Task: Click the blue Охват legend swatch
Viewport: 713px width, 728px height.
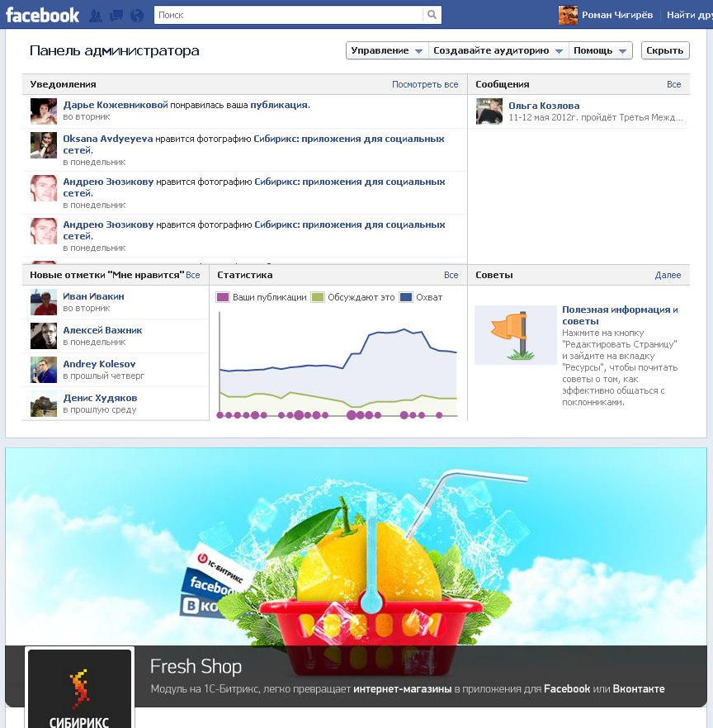Action: (x=406, y=297)
